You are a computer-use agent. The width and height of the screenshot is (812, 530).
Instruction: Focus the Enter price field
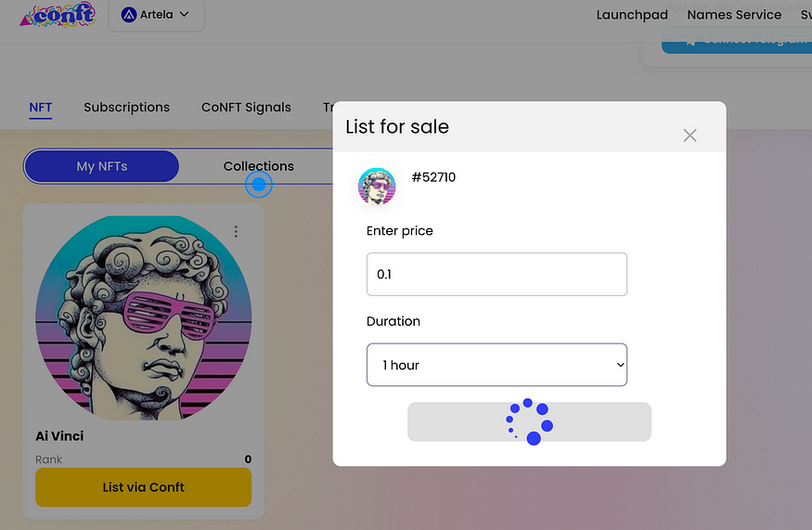tap(496, 274)
